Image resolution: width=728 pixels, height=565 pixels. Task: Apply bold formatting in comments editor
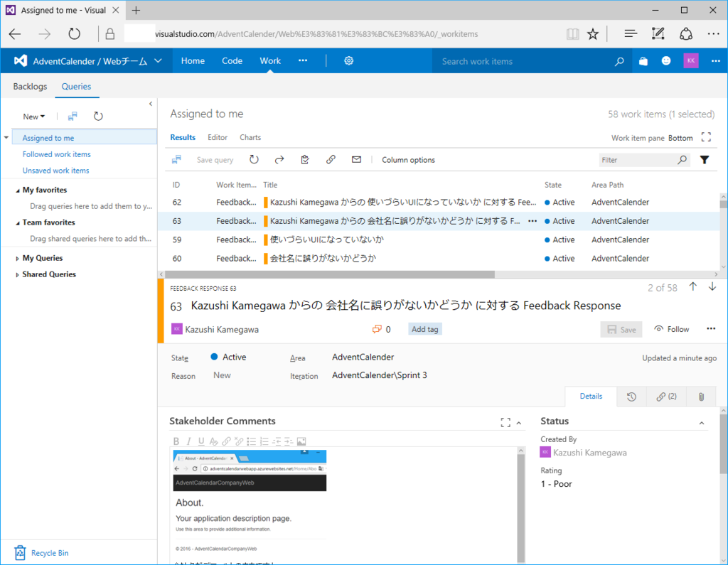[x=176, y=441]
